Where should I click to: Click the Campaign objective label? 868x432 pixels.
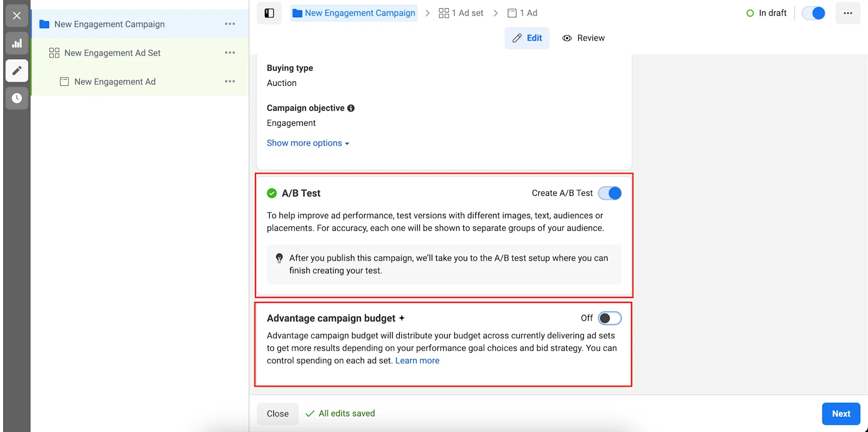[x=305, y=108]
